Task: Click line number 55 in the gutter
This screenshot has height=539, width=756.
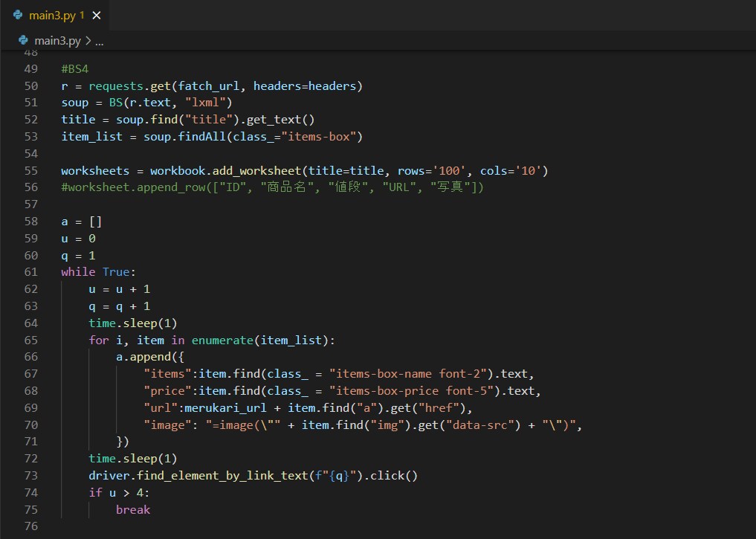Action: [x=31, y=171]
